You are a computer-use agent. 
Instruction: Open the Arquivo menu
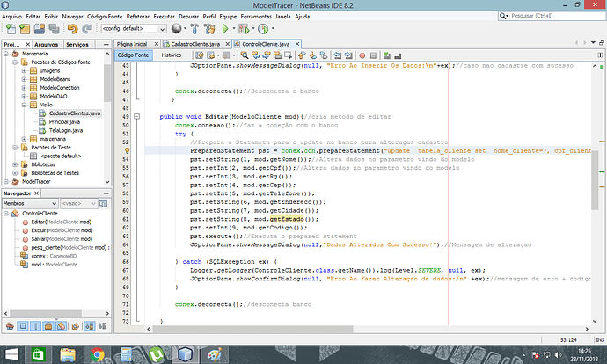pyautogui.click(x=11, y=16)
